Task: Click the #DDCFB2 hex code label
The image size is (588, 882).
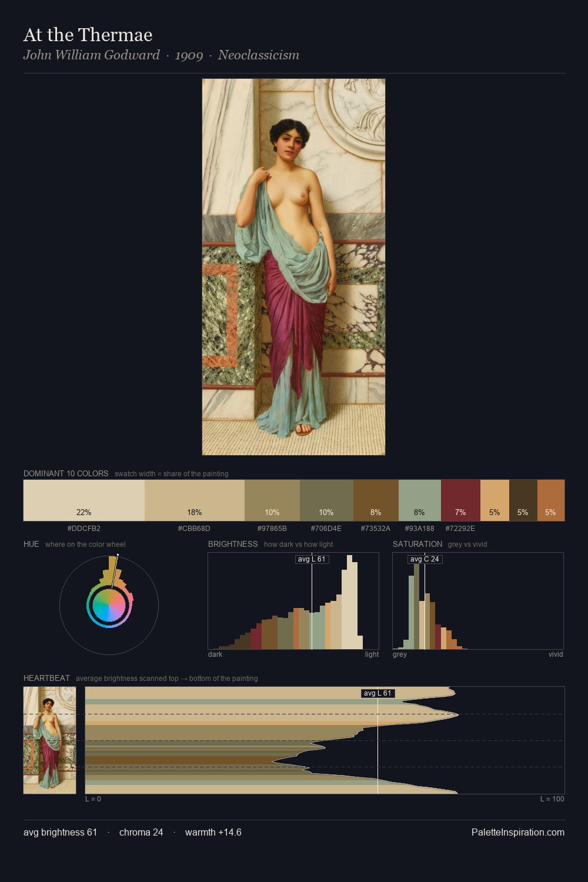Action: 84,529
